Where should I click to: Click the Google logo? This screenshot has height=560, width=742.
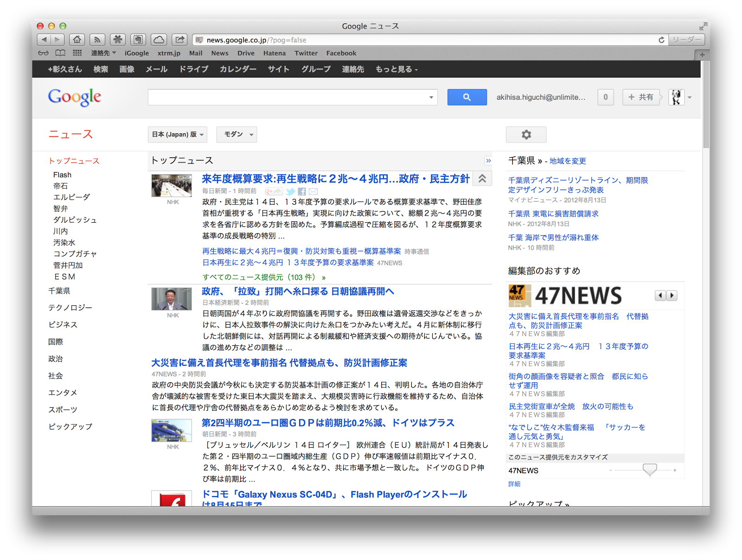tap(75, 97)
